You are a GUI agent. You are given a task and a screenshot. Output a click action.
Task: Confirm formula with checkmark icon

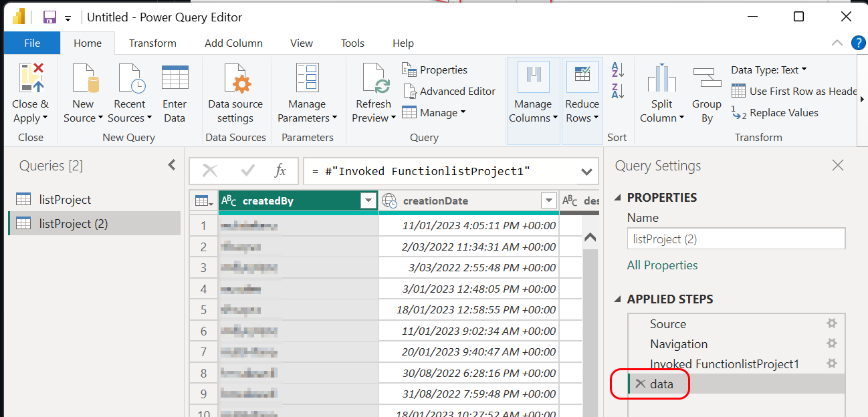[x=247, y=171]
